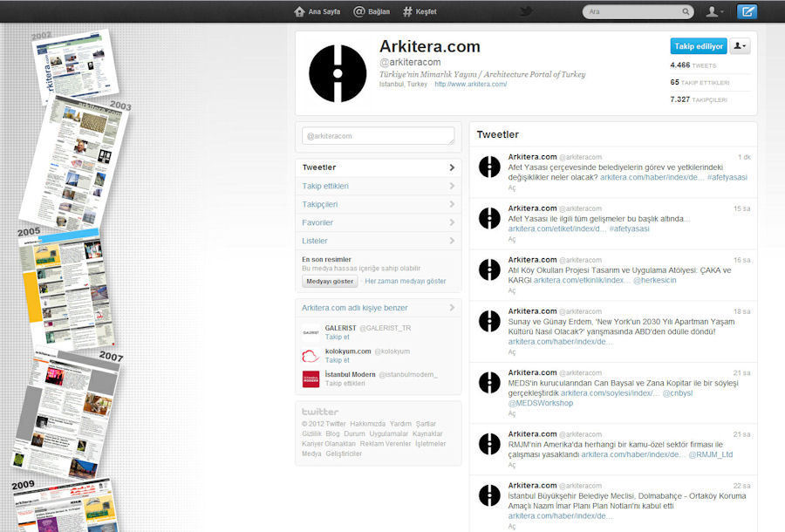This screenshot has width=785, height=532.
Task: Click the search magnifier icon
Action: [686, 11]
